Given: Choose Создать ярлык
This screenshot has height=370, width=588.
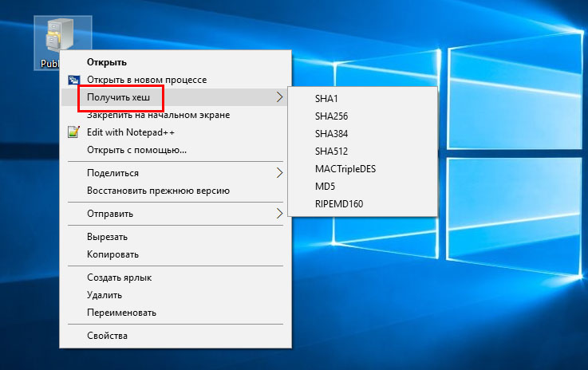Looking at the screenshot, I should 119,277.
